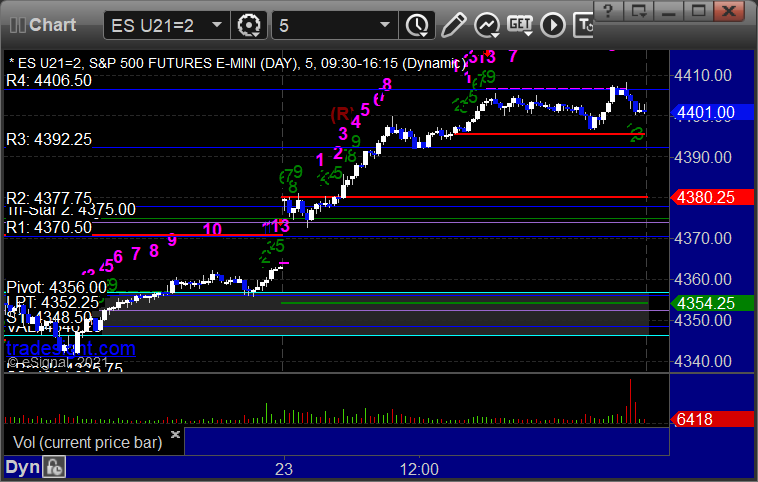Viewport: 758px width, 482px height.
Task: Open the chart settings gear icon
Action: 249,25
